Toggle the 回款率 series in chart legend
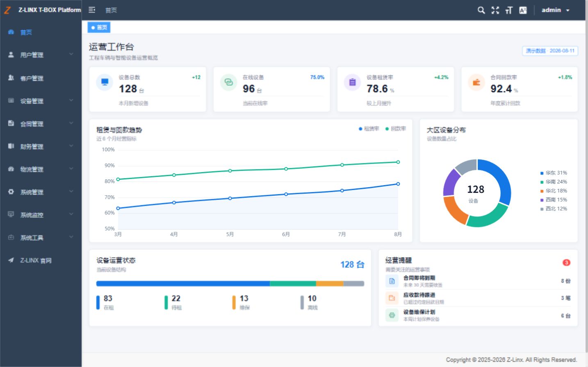 pyautogui.click(x=396, y=129)
